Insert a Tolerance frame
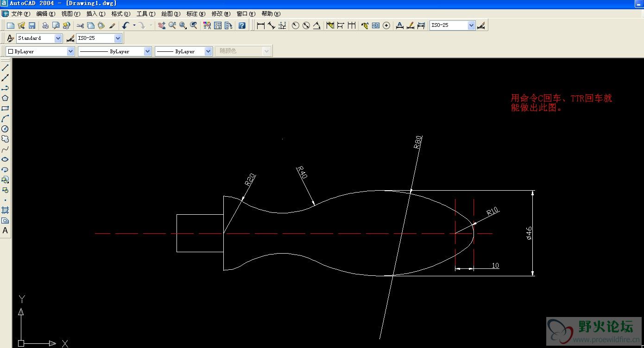644x348 pixels. 375,25
